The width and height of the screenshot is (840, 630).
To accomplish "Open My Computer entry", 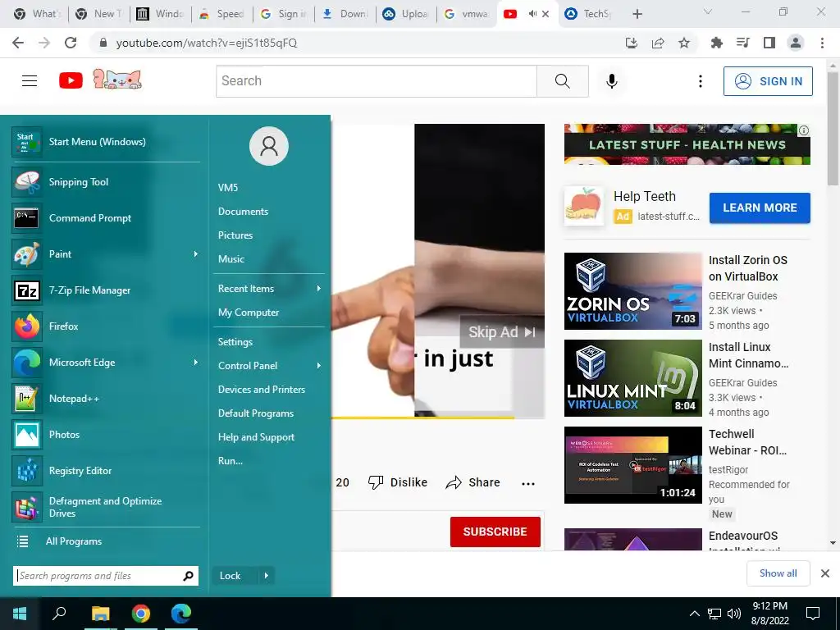I will pos(249,313).
